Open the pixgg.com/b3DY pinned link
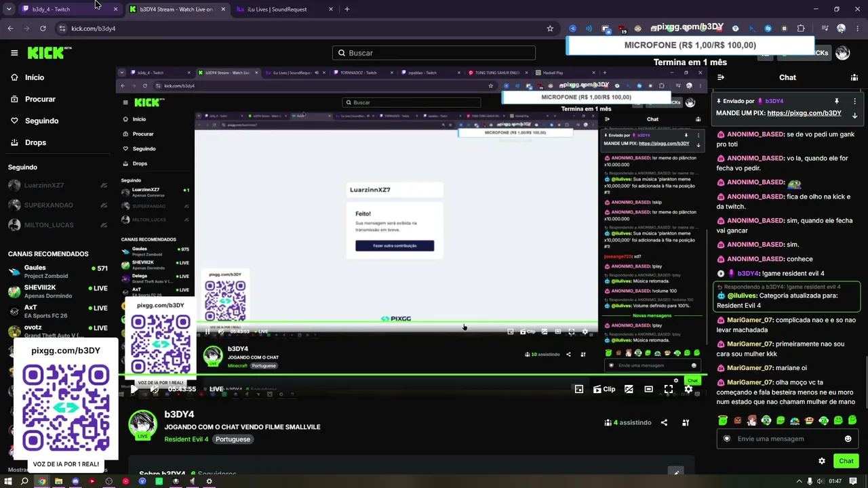Screen dimensions: 868x488 [x=804, y=113]
